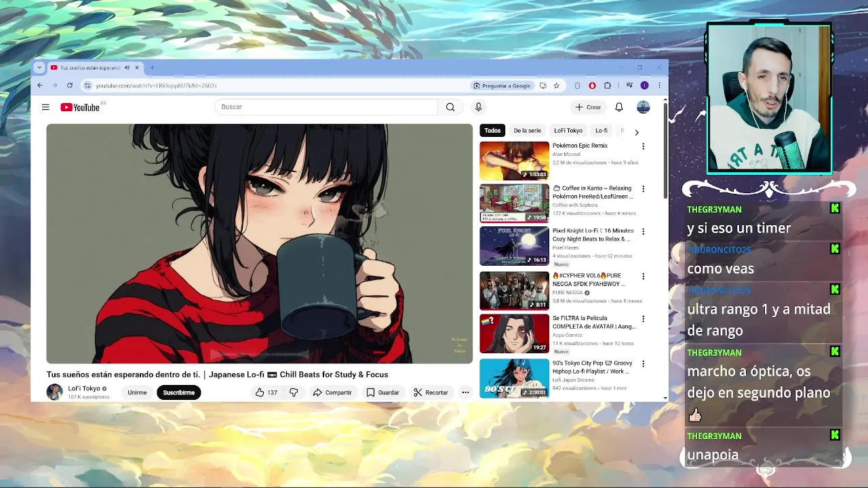Select the LoFi Tokyo filter chip
This screenshot has height=488, width=868.
[x=568, y=130]
